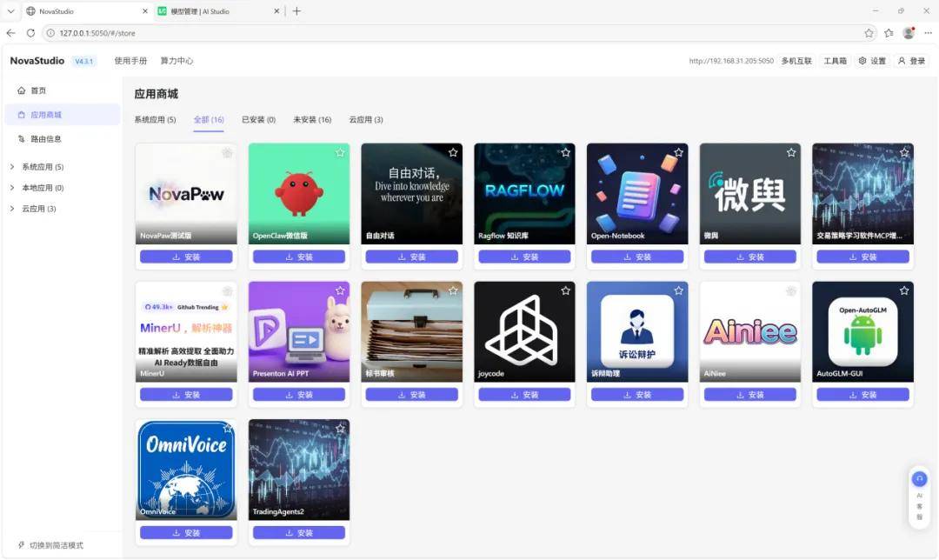Screen dimensions: 939x560
Task: Open 使用手册 menu
Action: (x=130, y=61)
